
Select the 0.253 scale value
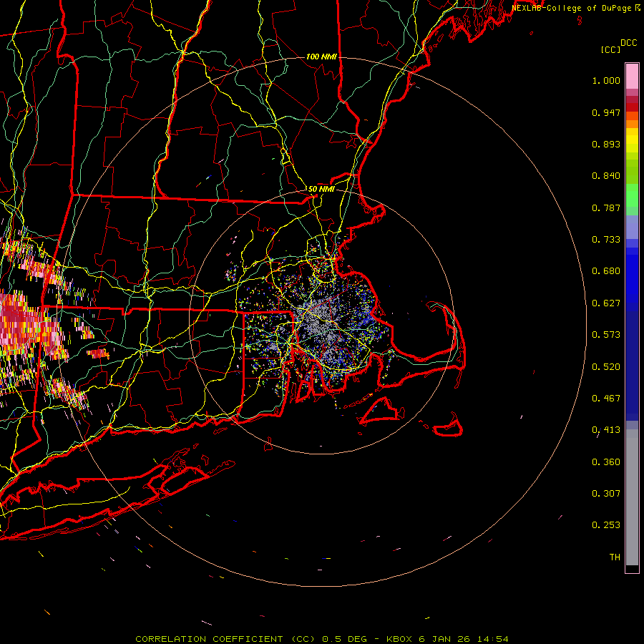[x=606, y=525]
